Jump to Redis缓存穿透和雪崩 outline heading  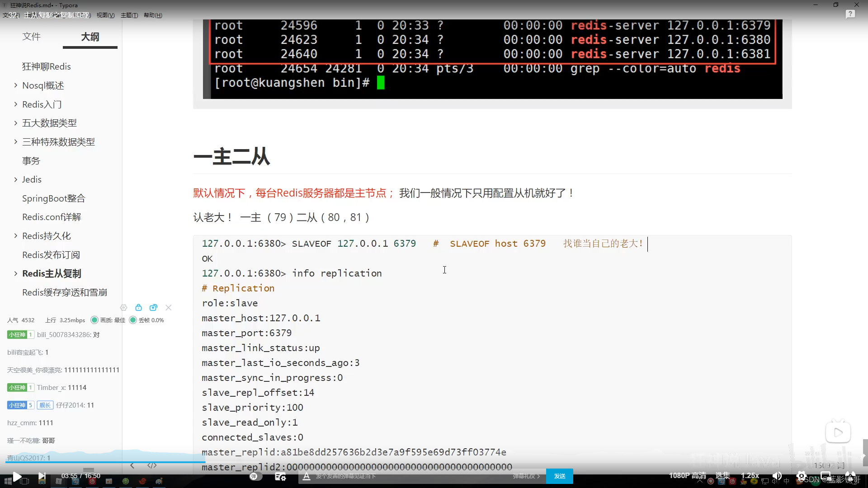(x=65, y=292)
